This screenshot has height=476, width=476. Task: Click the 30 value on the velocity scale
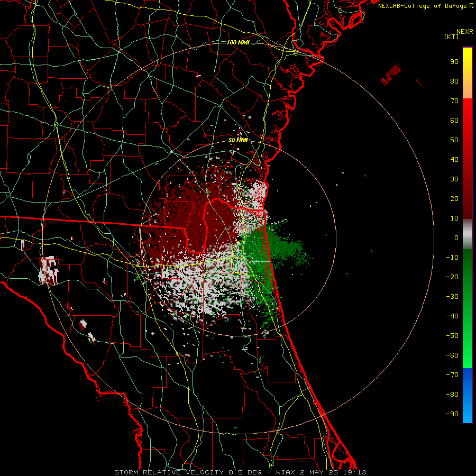click(454, 179)
